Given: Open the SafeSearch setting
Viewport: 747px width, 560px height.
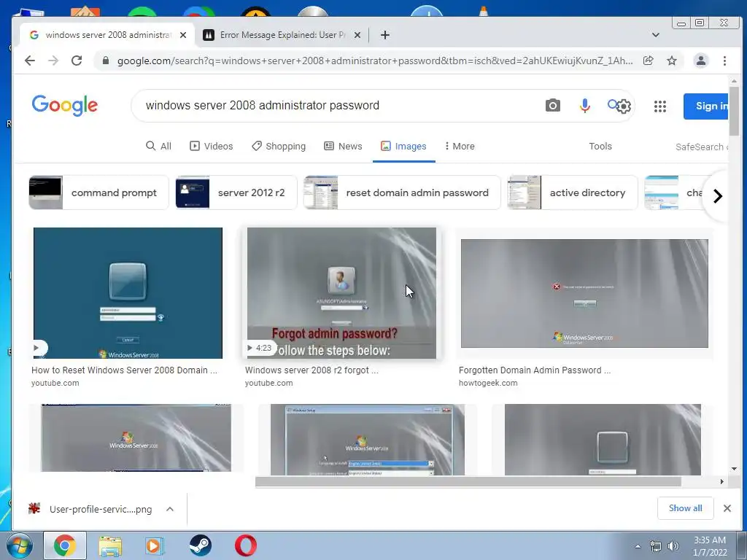Looking at the screenshot, I should pos(701,147).
